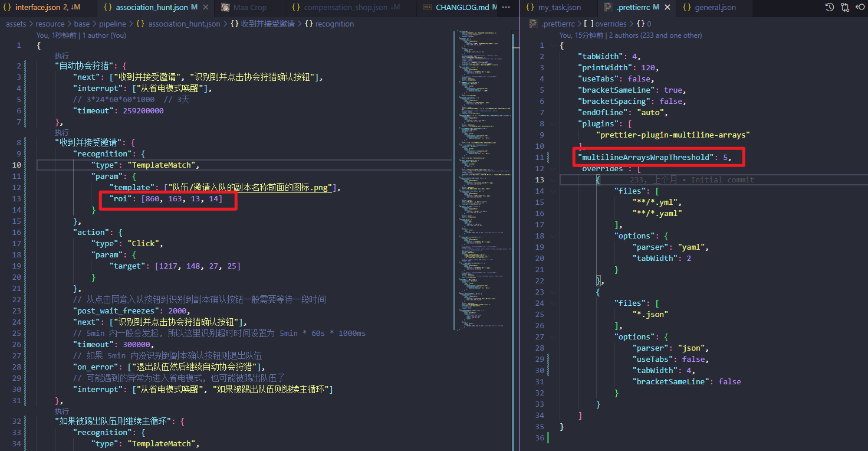Open the my_task.json tab

tap(558, 8)
